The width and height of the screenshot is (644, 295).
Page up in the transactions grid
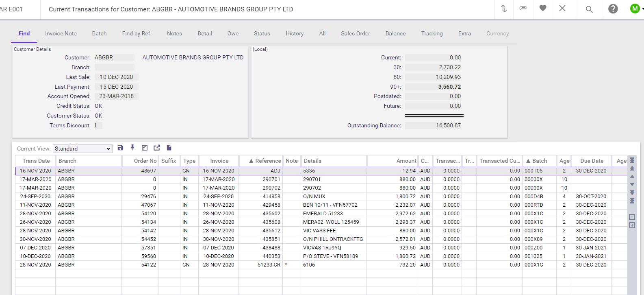(632, 168)
